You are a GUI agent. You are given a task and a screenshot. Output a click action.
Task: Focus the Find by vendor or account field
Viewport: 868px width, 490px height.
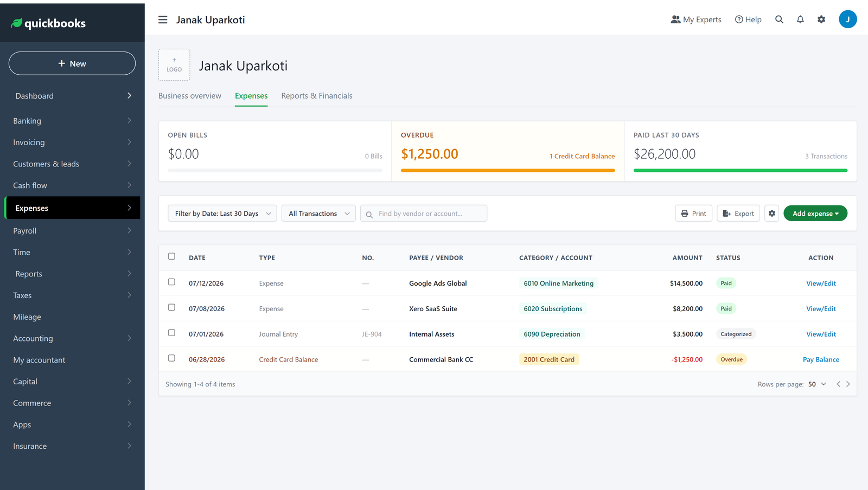coord(424,214)
